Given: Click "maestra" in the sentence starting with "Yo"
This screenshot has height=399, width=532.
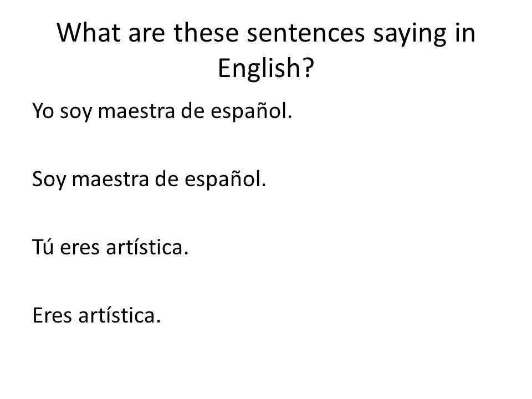Looking at the screenshot, I should [x=136, y=111].
